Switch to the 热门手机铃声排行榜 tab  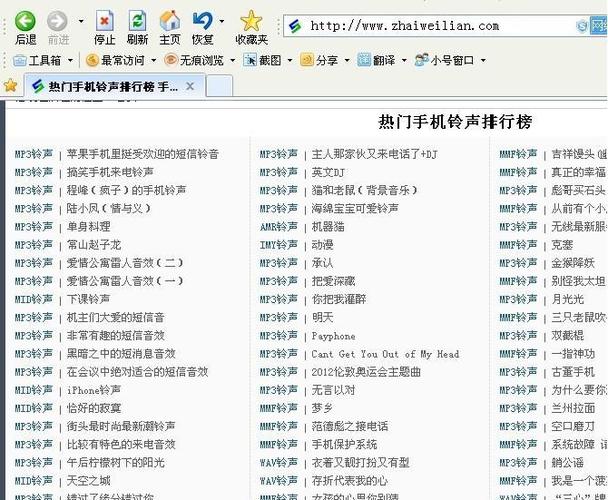[x=112, y=87]
